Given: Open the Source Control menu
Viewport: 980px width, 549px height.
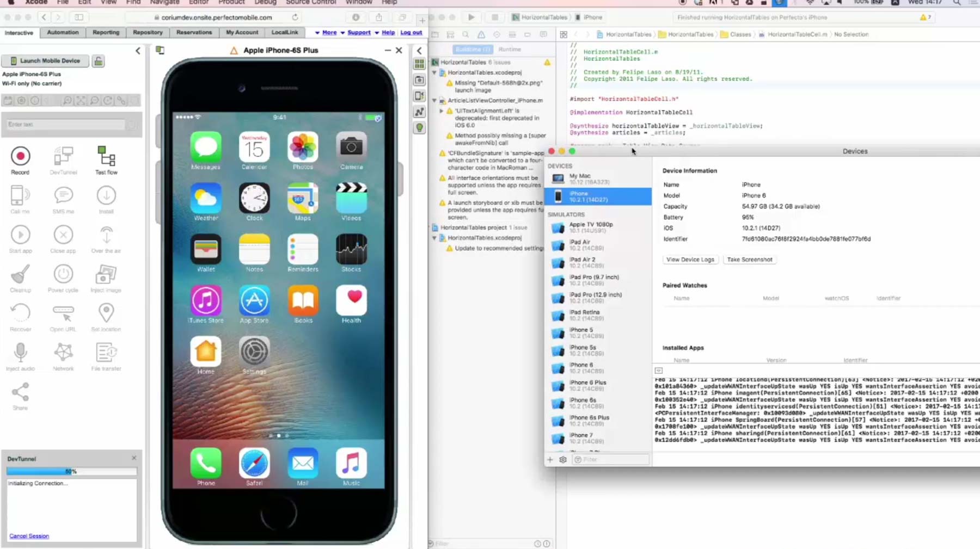Looking at the screenshot, I should [x=311, y=2].
